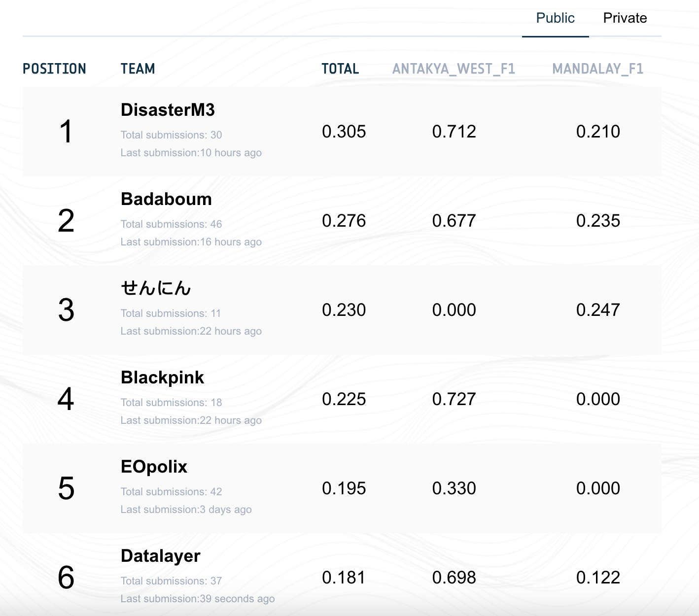
Task: Click the TEAM column header
Action: tap(138, 69)
